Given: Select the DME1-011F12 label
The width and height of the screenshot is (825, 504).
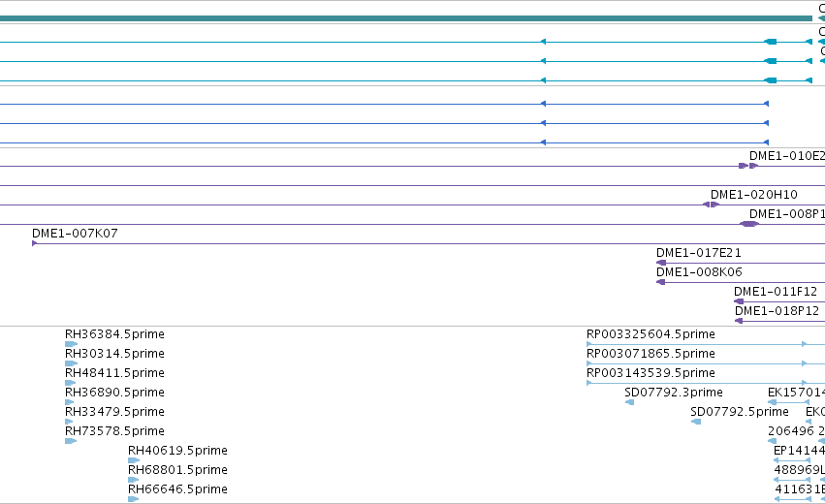Looking at the screenshot, I should click(x=776, y=292).
